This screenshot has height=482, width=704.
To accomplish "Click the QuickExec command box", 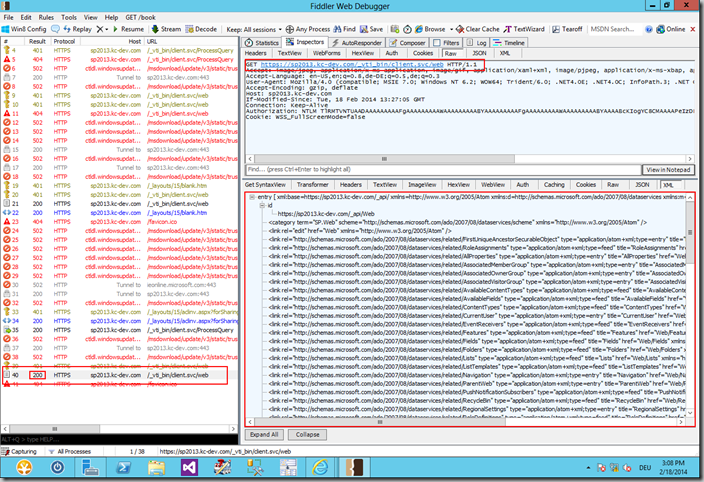I will tap(119, 439).
